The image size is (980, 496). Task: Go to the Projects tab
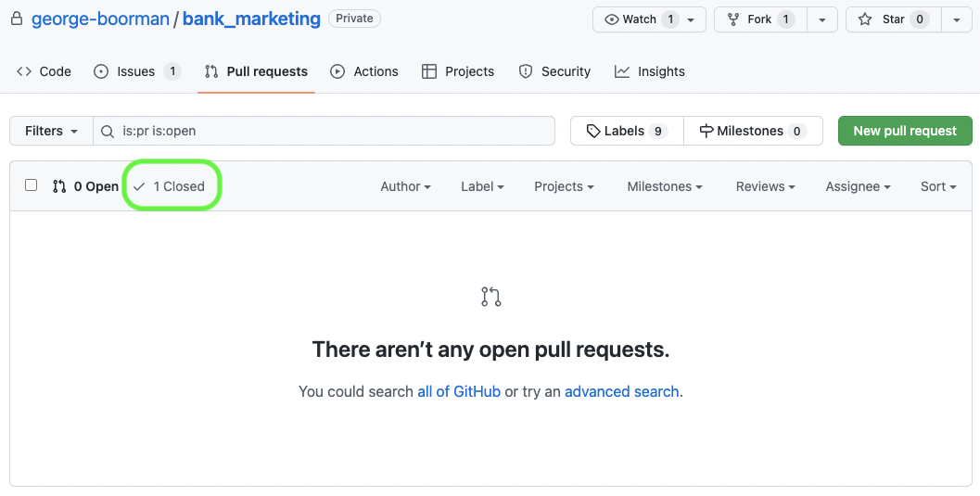click(458, 71)
